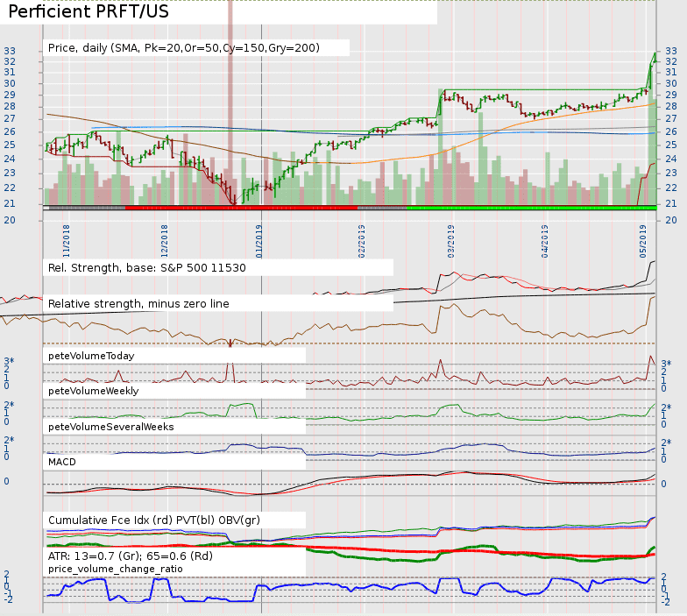
Task: Select the Cumulative Fce Idx PVT OBV label
Action: 154,520
